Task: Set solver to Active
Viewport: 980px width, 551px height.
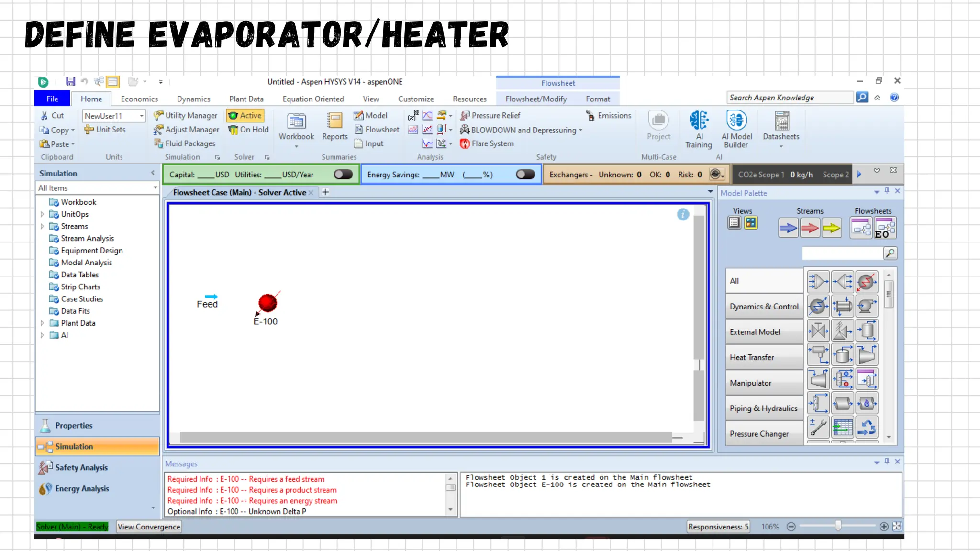Action: tap(245, 116)
